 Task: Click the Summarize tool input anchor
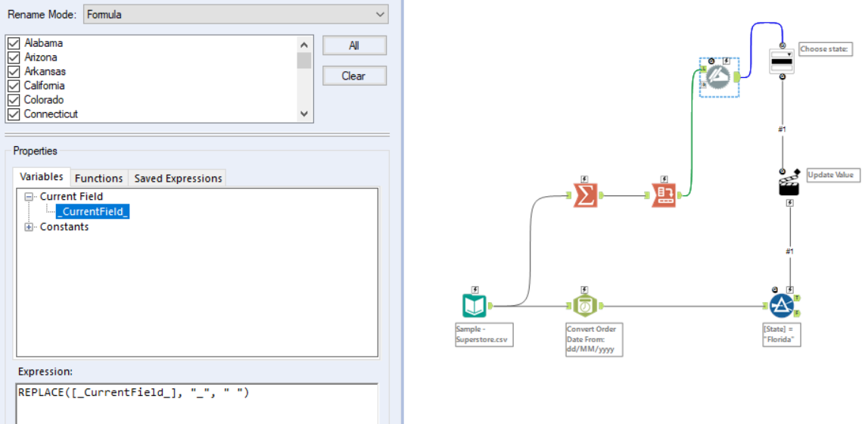click(x=569, y=195)
